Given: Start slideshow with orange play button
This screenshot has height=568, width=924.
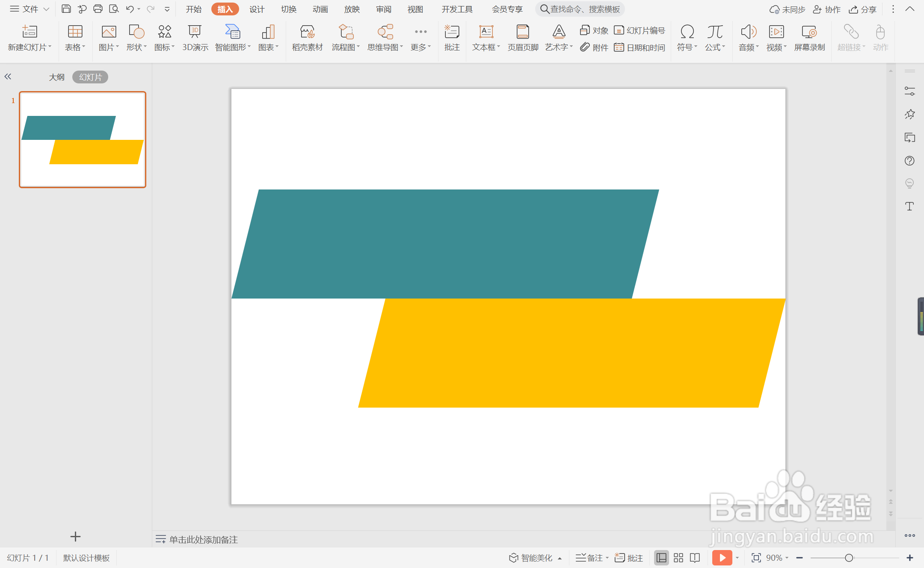Looking at the screenshot, I should click(722, 558).
